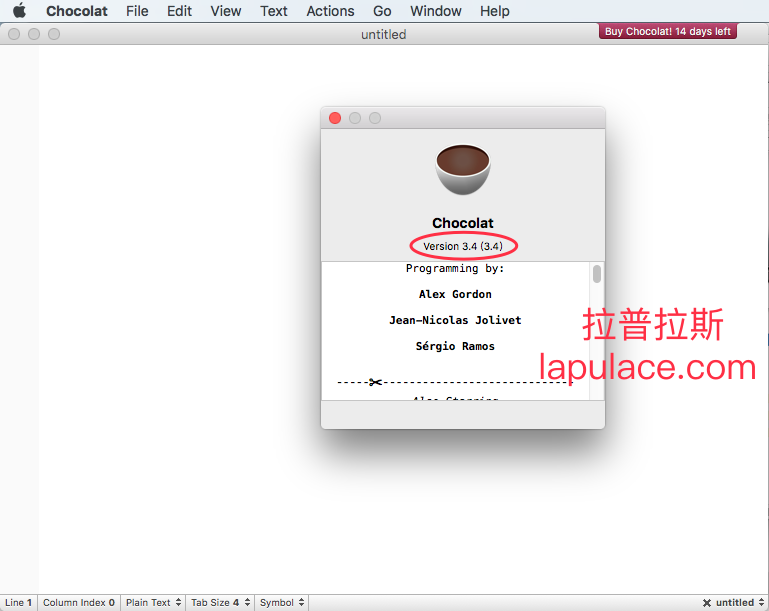This screenshot has height=611, width=769.
Task: Close the About Chocolat dialog
Action: [335, 118]
